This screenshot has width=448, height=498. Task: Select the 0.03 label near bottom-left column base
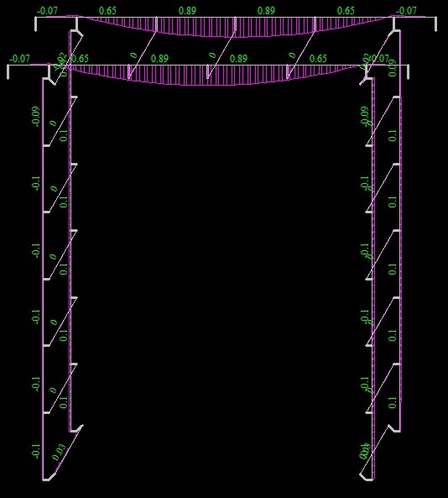[x=60, y=453]
